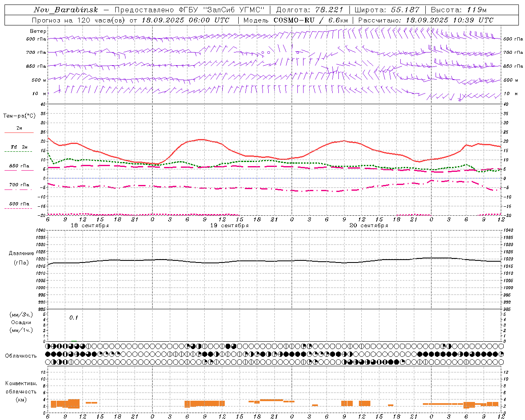
Task: Click the (км) convective cloud unit label
Action: (21, 399)
